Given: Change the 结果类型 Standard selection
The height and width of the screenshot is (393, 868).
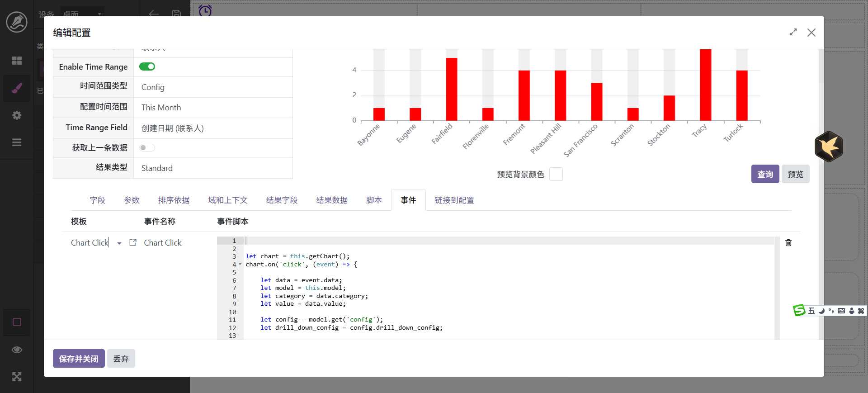Looking at the screenshot, I should [212, 168].
